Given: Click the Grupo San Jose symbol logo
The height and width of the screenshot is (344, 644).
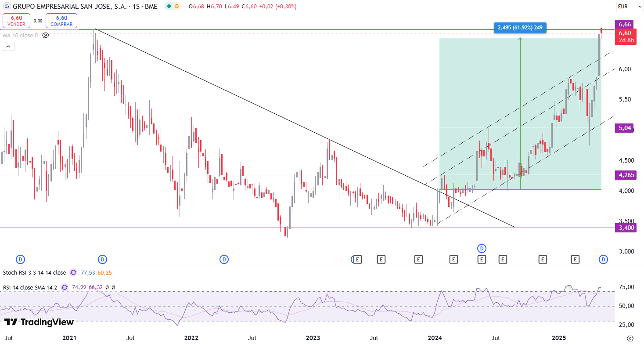Looking at the screenshot, I should coord(7,7).
